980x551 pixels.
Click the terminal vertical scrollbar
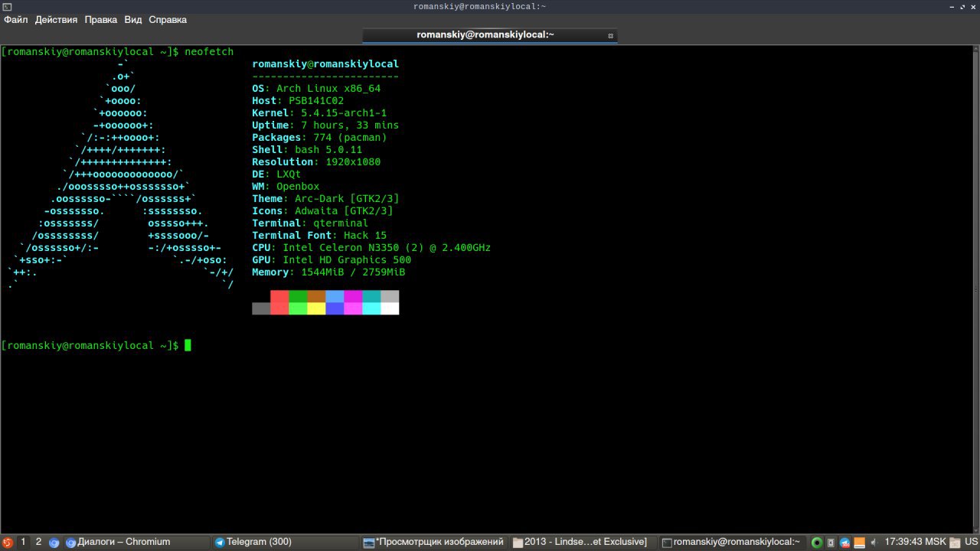[x=976, y=288]
